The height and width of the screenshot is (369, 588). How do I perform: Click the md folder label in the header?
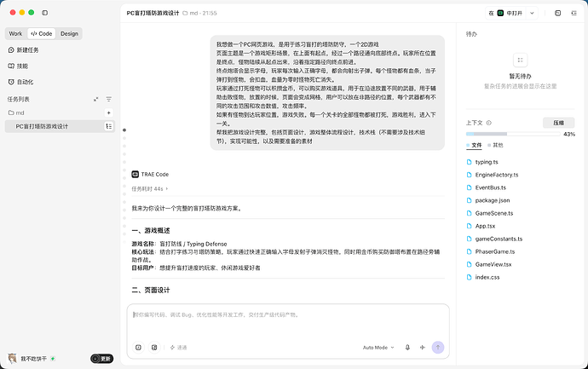(190, 13)
